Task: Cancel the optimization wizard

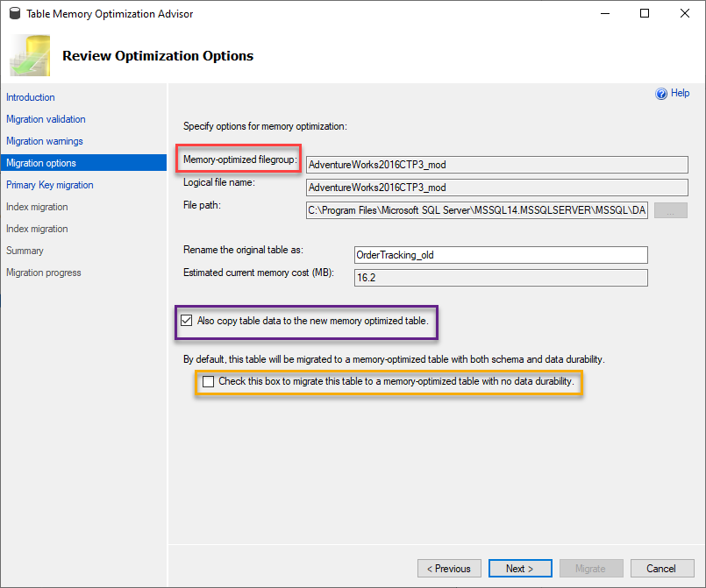Action: pos(662,569)
